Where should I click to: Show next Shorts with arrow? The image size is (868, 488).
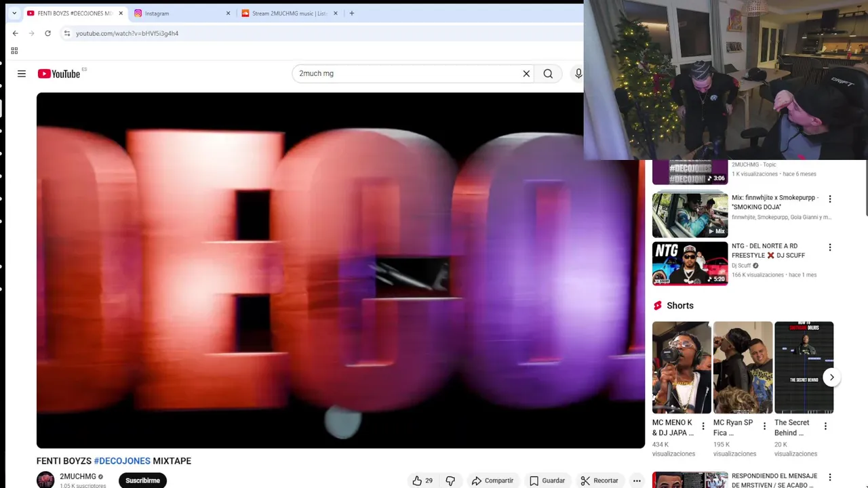(831, 378)
